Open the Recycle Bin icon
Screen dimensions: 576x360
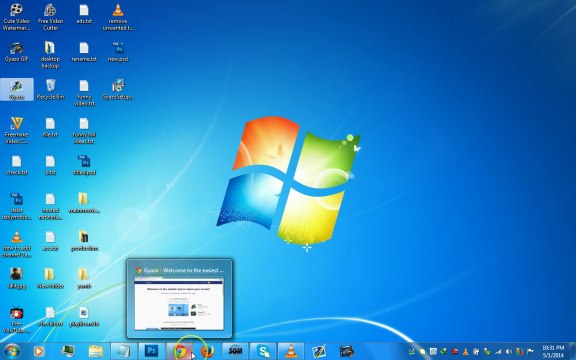click(50, 89)
